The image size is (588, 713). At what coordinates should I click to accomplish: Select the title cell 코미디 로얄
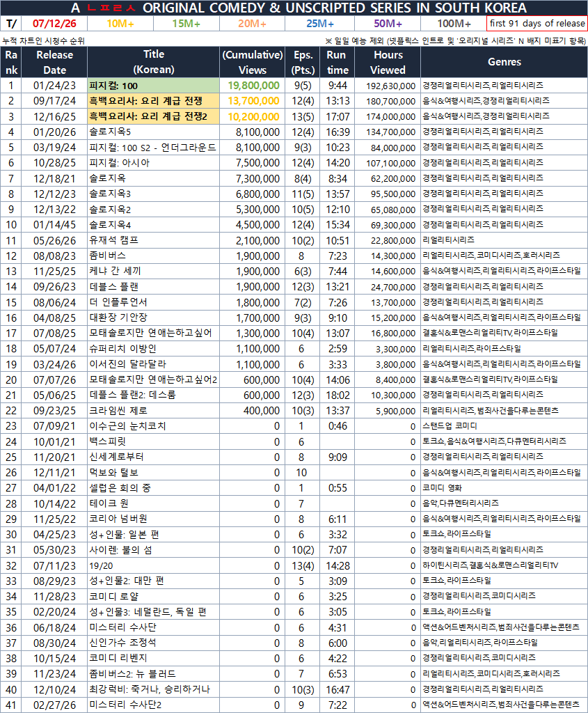(153, 597)
